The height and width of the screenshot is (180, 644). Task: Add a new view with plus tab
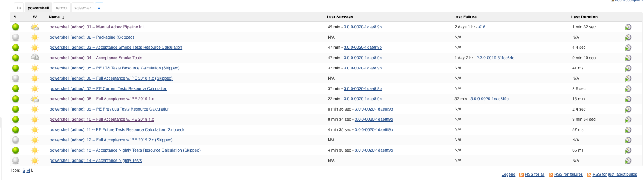click(99, 8)
